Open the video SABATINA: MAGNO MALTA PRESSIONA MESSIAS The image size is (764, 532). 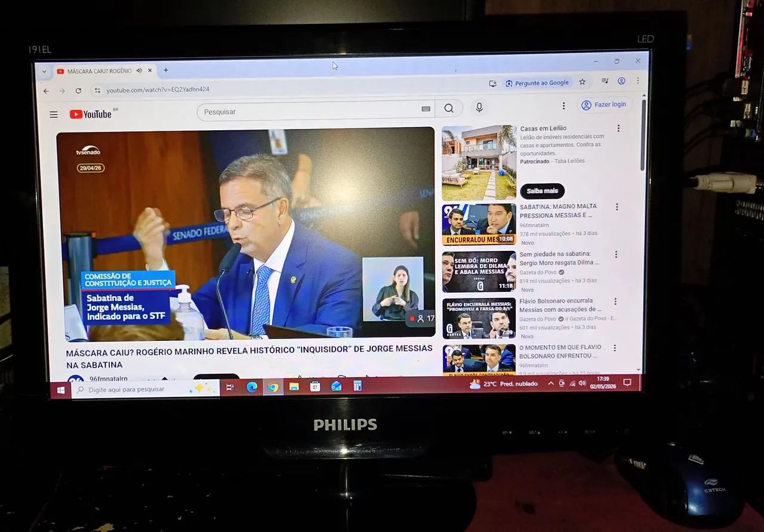tap(558, 211)
